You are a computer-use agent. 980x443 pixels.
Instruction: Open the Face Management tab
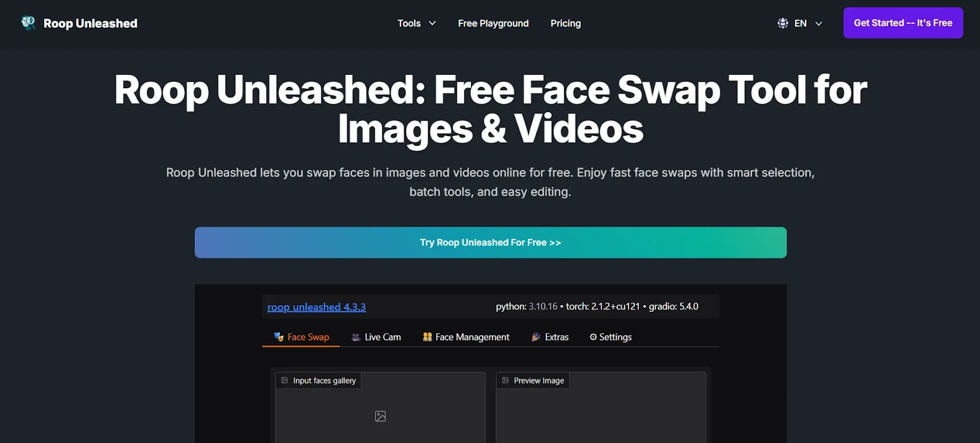coord(466,337)
